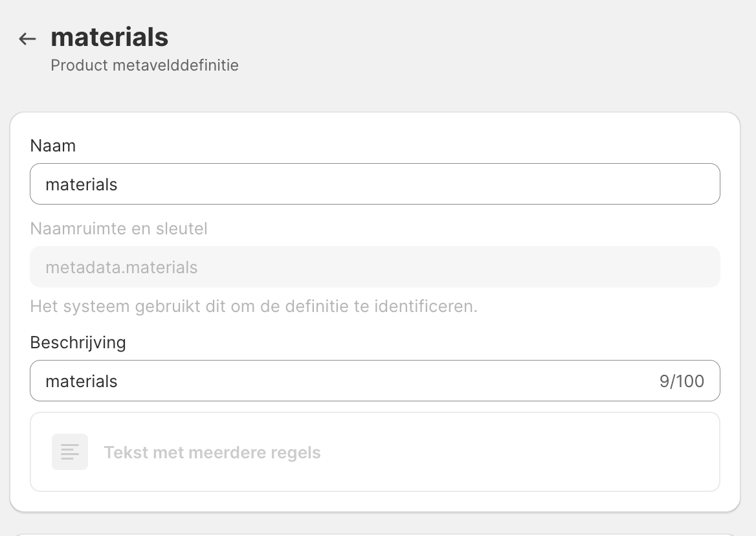Click the word 'materials' in the Beschrijving field
The height and width of the screenshot is (536, 756).
[82, 381]
